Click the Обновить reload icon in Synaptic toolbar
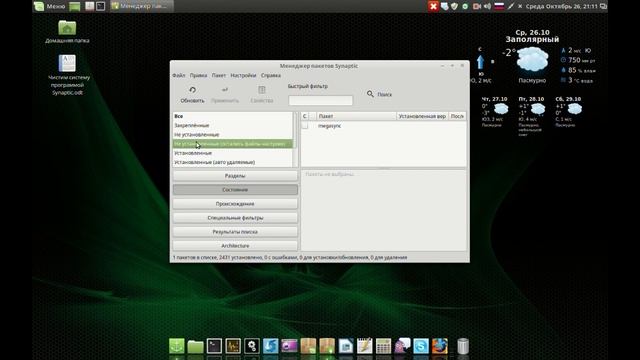Viewport: 640px width, 360px height. click(x=192, y=90)
